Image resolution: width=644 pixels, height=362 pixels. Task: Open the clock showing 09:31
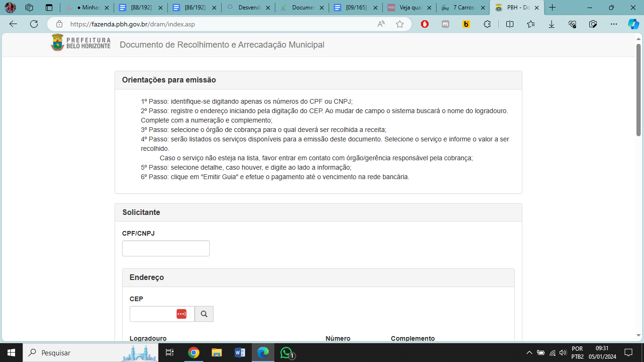pos(602,353)
